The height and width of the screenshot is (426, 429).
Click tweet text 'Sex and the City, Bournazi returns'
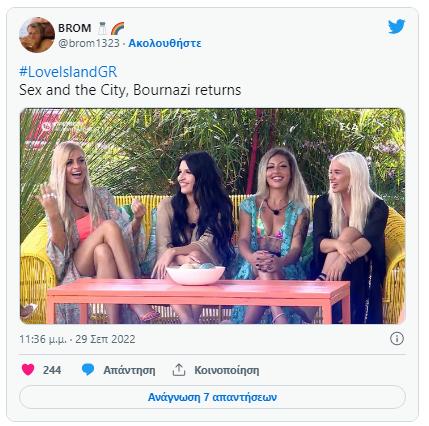tap(130, 90)
